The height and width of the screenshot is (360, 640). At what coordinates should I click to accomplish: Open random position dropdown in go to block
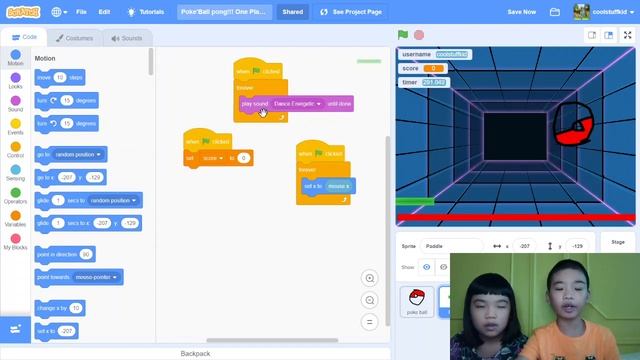pyautogui.click(x=78, y=155)
